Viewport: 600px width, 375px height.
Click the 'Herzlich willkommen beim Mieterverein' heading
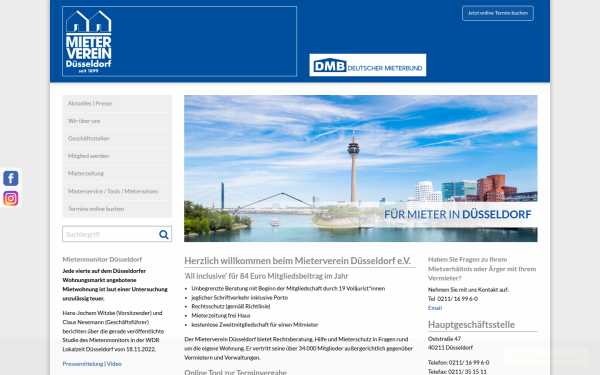(x=297, y=261)
